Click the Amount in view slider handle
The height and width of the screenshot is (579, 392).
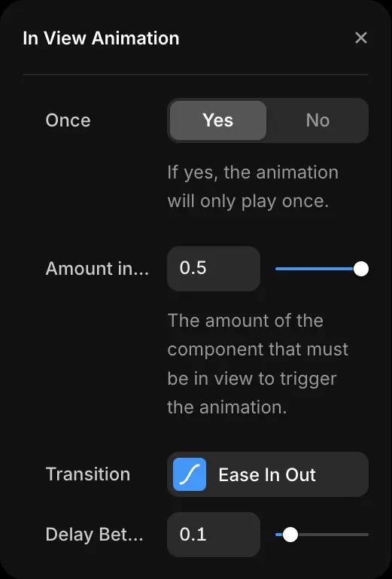point(360,269)
